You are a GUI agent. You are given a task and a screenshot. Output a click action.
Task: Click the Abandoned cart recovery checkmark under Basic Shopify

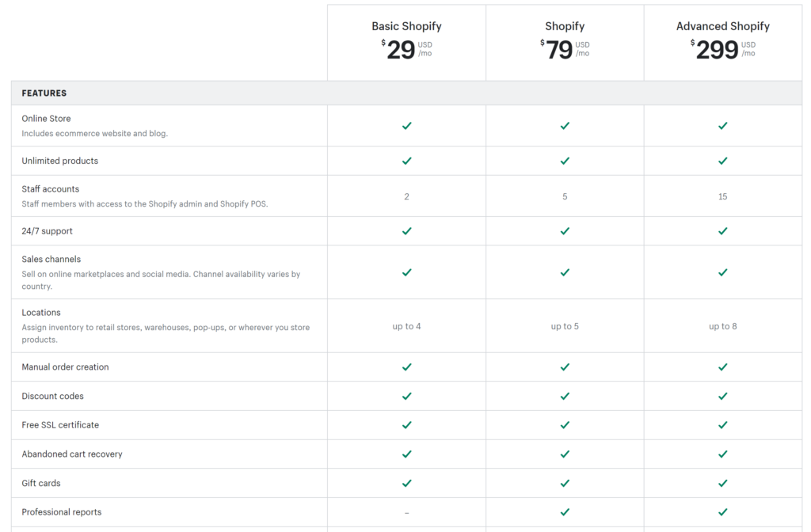pyautogui.click(x=406, y=454)
